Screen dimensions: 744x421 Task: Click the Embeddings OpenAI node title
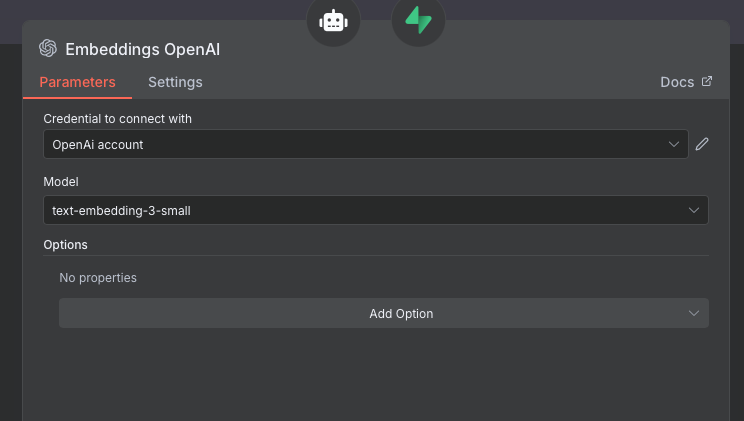[x=142, y=48]
